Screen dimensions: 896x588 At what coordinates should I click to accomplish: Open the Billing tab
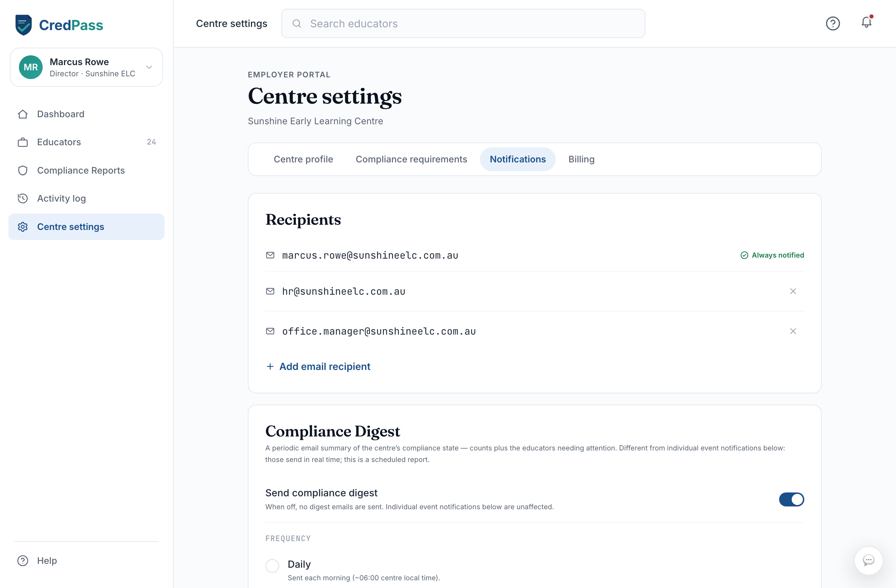[x=581, y=159]
